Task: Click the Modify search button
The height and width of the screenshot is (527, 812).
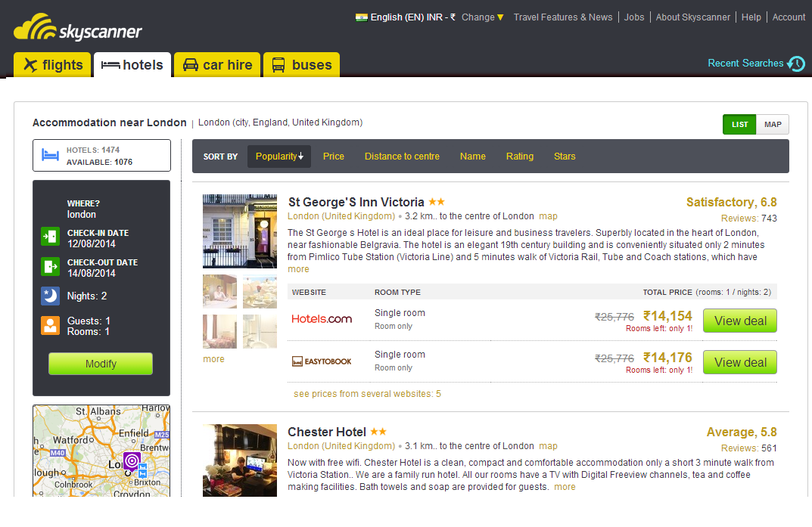Action: pos(101,364)
